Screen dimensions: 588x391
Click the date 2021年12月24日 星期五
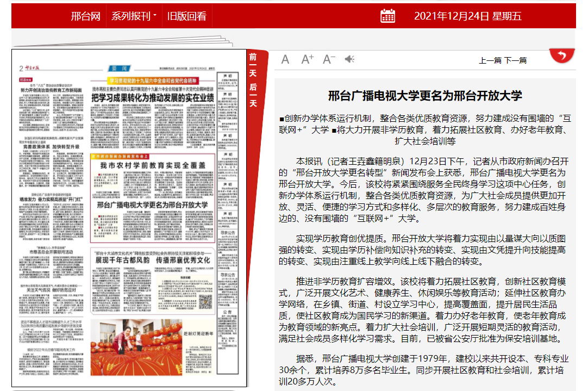[467, 16]
